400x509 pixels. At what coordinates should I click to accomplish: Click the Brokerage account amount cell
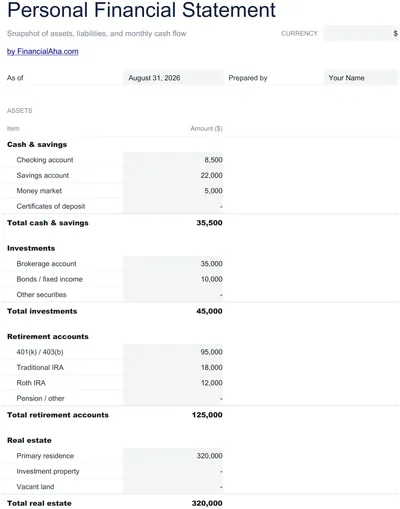click(173, 264)
